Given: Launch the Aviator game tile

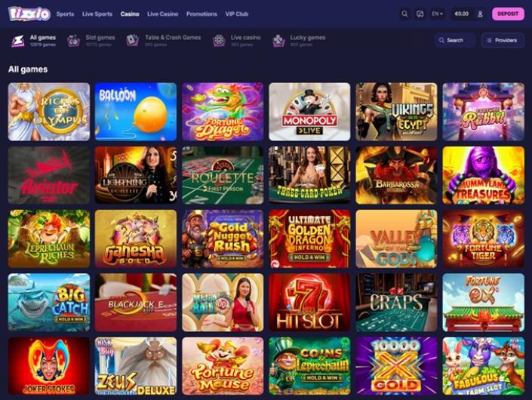Looking at the screenshot, I should click(49, 175).
